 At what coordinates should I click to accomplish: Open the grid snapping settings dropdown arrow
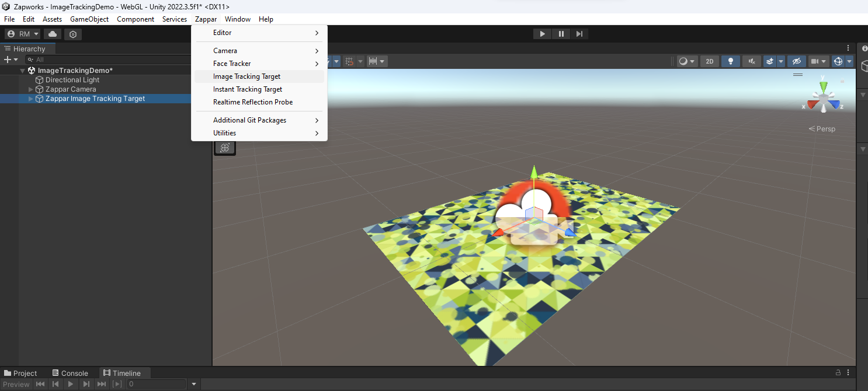pyautogui.click(x=360, y=61)
